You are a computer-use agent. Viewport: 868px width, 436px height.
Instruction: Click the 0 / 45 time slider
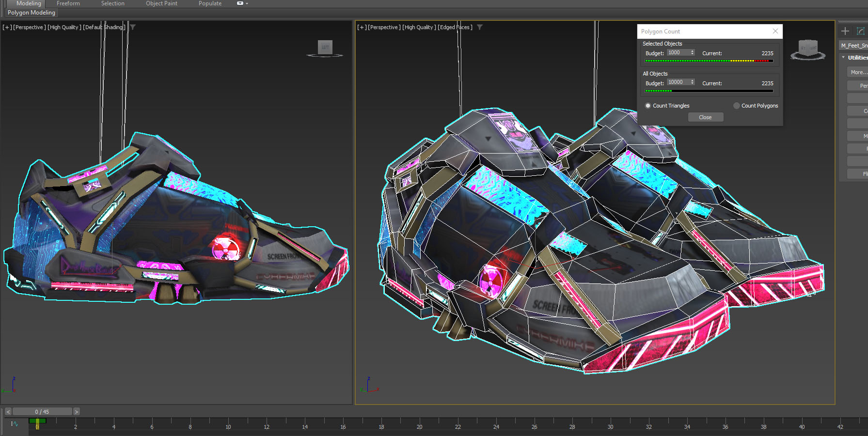42,412
